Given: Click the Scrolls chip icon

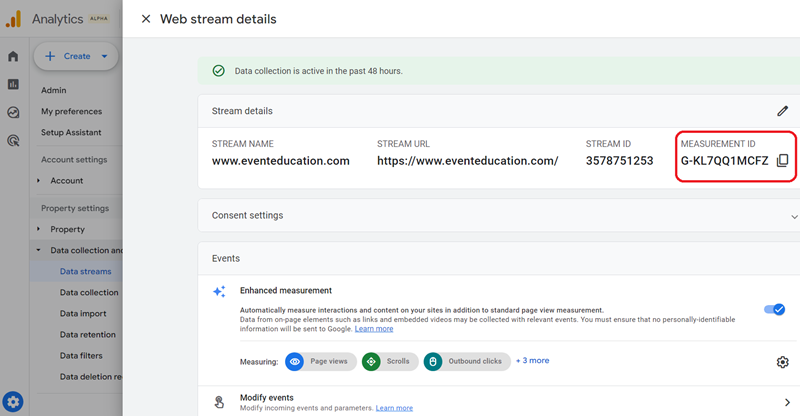Looking at the screenshot, I should click(x=371, y=361).
